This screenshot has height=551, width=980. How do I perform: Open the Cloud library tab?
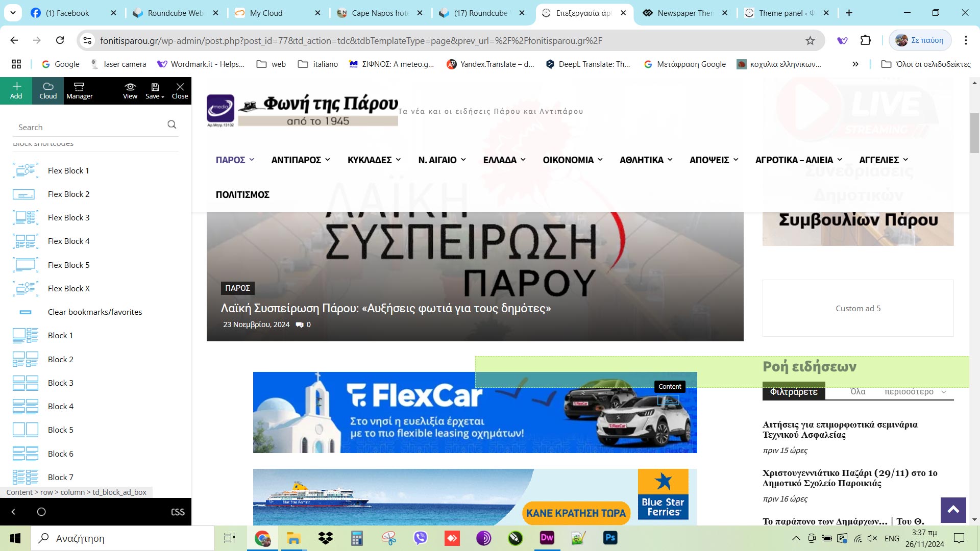(48, 90)
